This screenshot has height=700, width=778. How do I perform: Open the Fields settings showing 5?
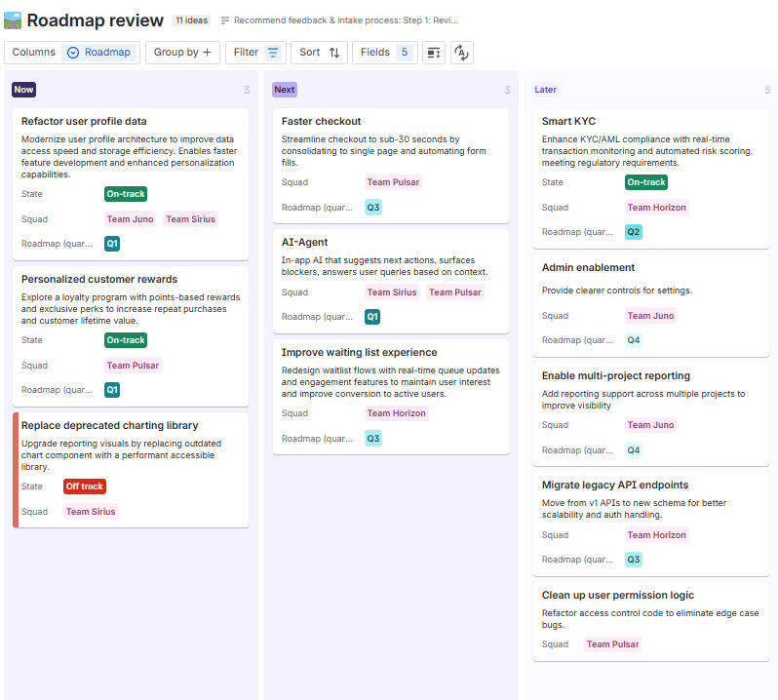pos(385,53)
